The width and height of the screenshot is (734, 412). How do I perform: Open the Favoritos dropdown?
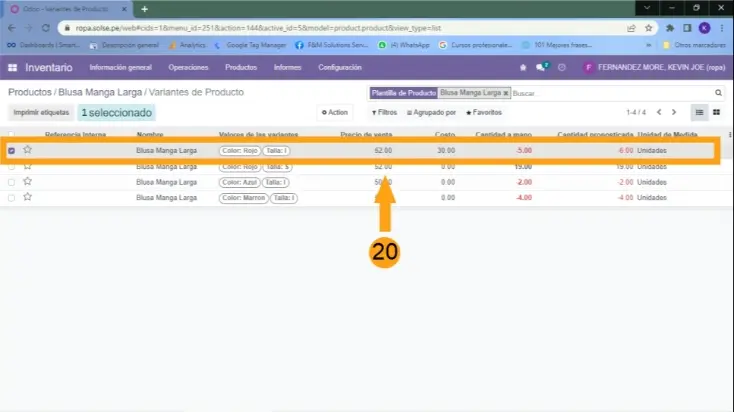click(483, 113)
